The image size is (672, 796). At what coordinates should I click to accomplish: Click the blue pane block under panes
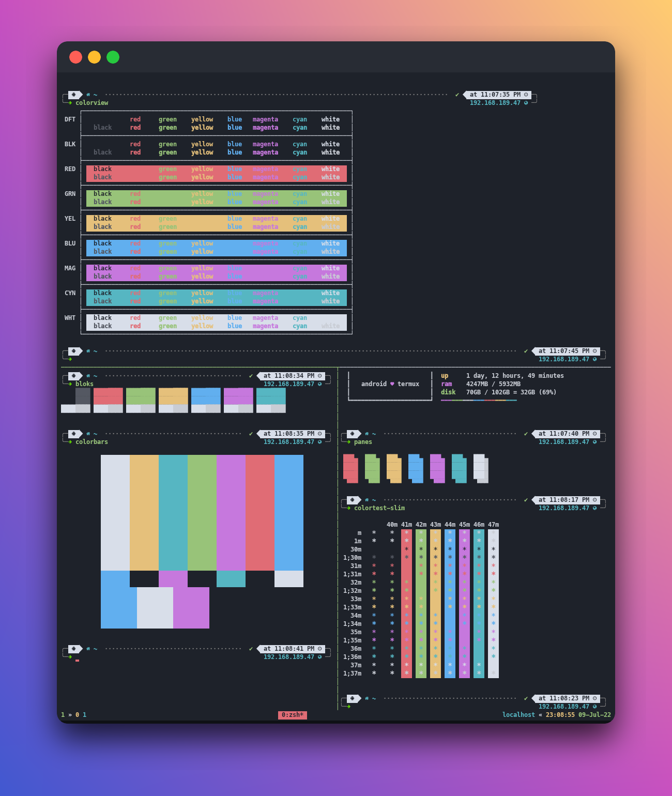point(416,469)
